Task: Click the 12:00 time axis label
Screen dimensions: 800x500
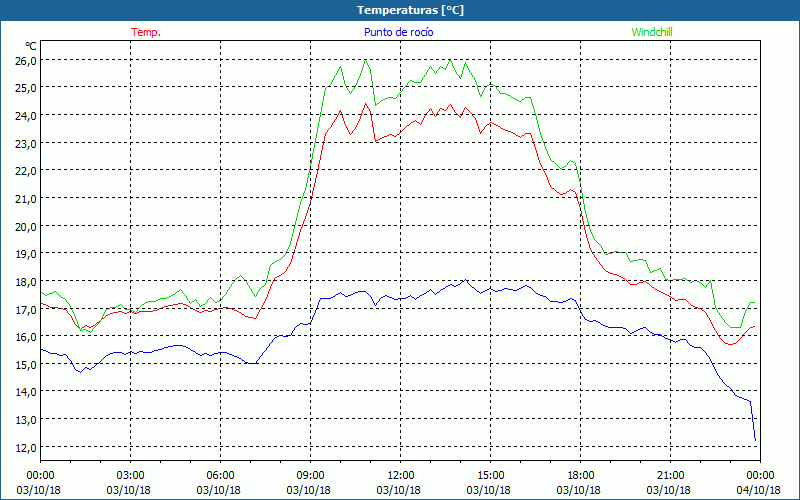Action: pyautogui.click(x=401, y=475)
